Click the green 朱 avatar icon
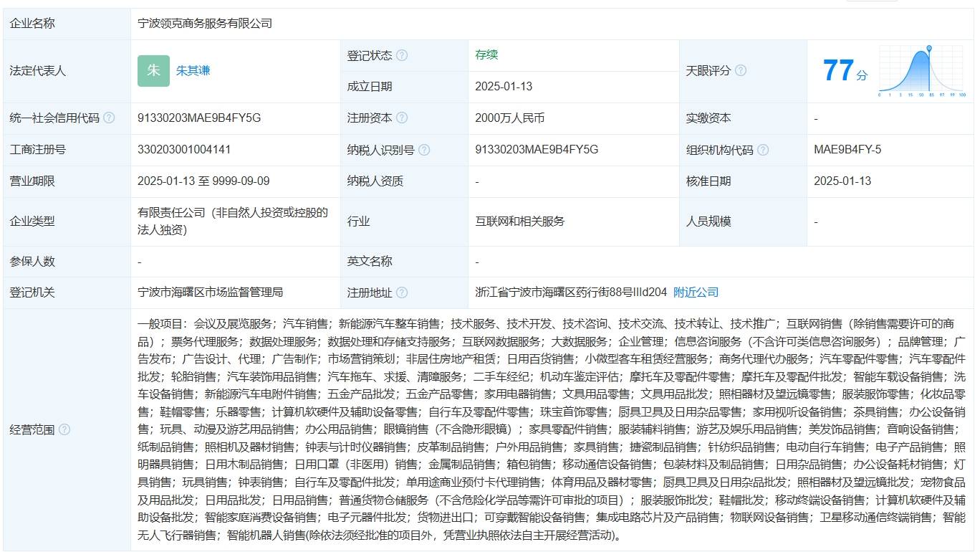980x552 pixels. 153,70
